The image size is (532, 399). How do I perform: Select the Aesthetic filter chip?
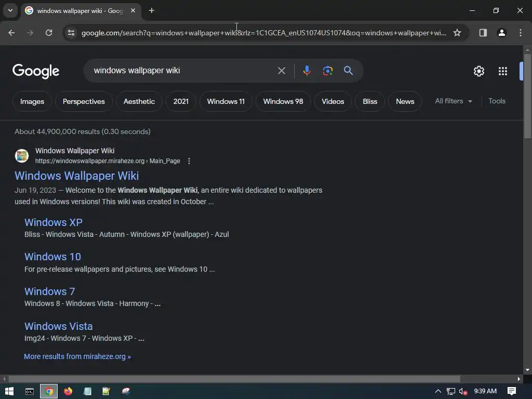coord(139,101)
